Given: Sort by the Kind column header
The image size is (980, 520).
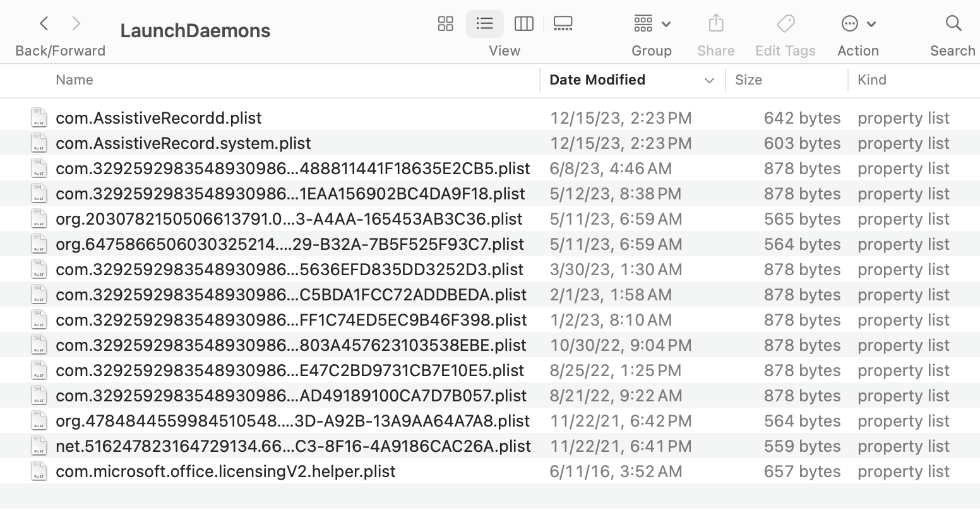Looking at the screenshot, I should [x=872, y=80].
